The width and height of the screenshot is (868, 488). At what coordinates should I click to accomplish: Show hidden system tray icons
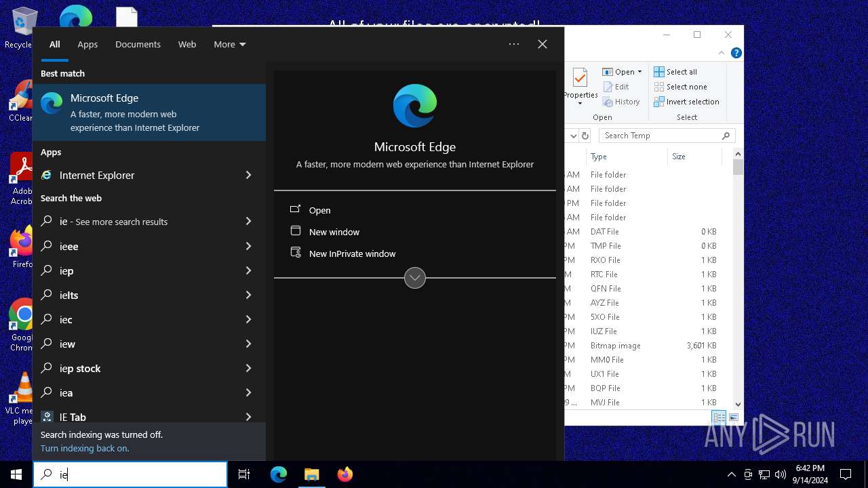pyautogui.click(x=731, y=474)
